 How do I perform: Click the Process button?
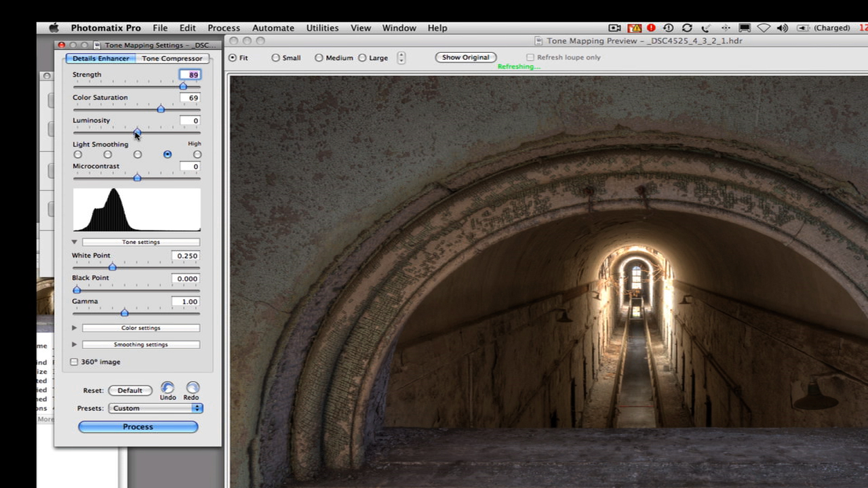[x=138, y=426]
